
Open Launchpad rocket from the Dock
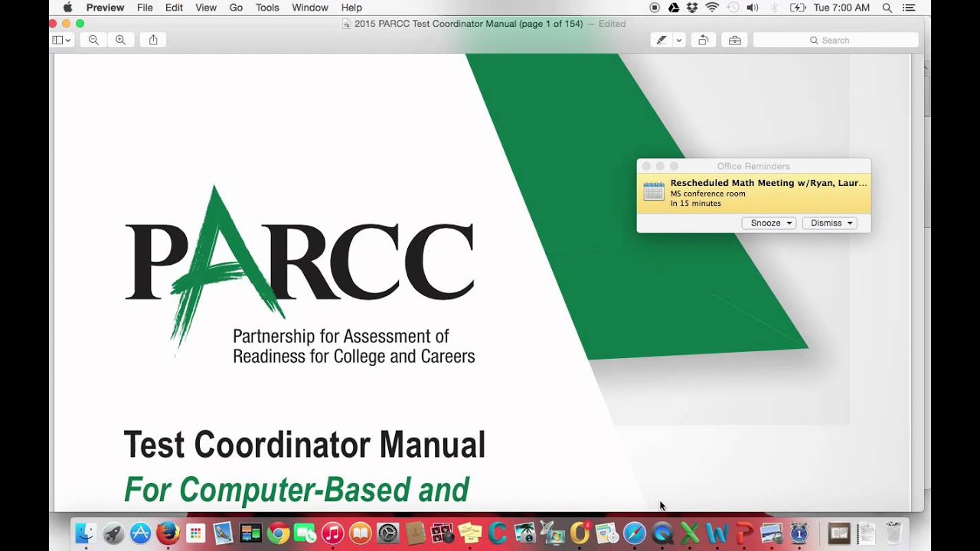pos(113,533)
